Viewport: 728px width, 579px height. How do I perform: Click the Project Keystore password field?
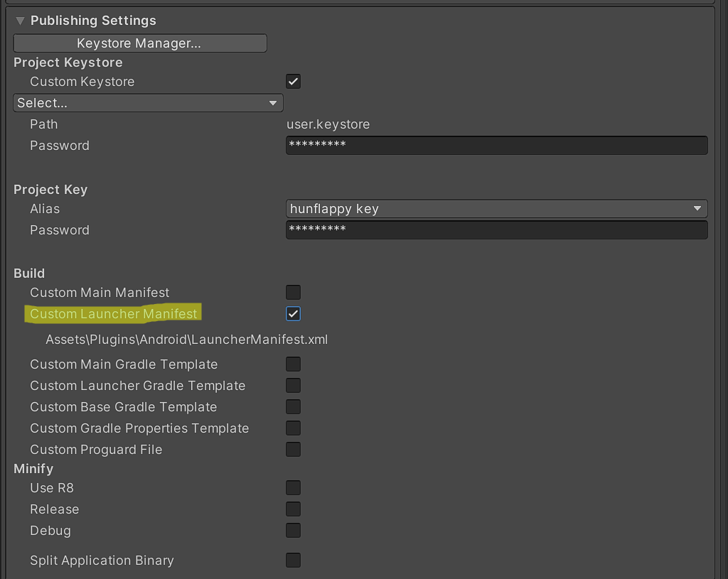click(x=496, y=145)
